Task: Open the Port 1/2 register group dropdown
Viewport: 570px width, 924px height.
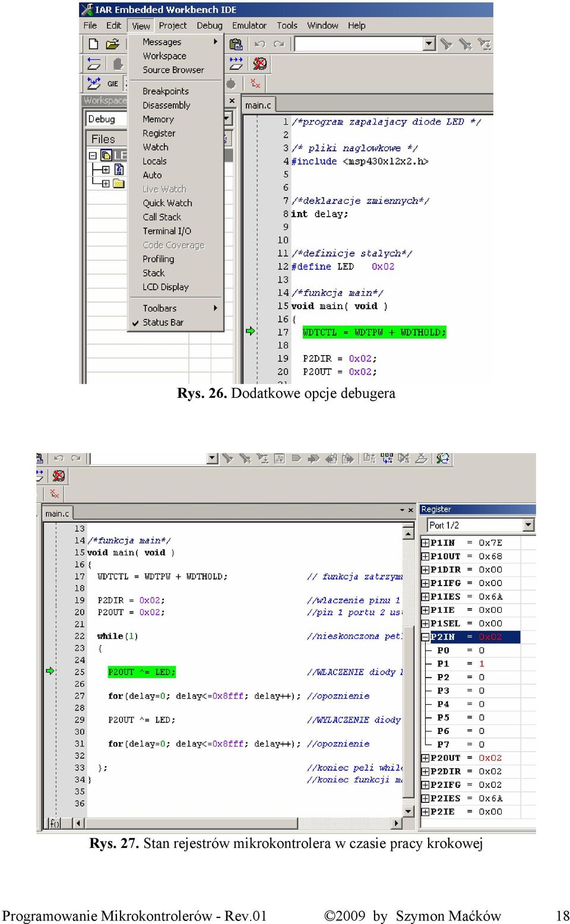Action: point(528,525)
